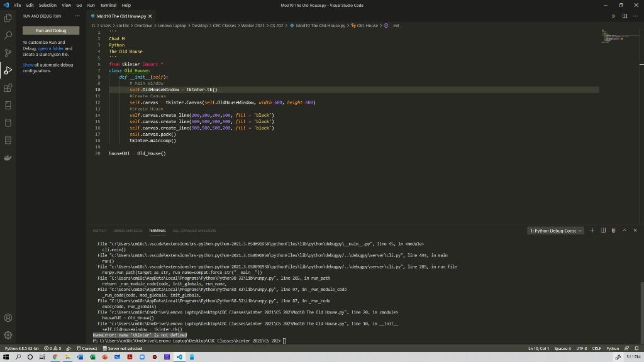
Task: Open Excel from the taskbar
Action: click(x=92, y=357)
